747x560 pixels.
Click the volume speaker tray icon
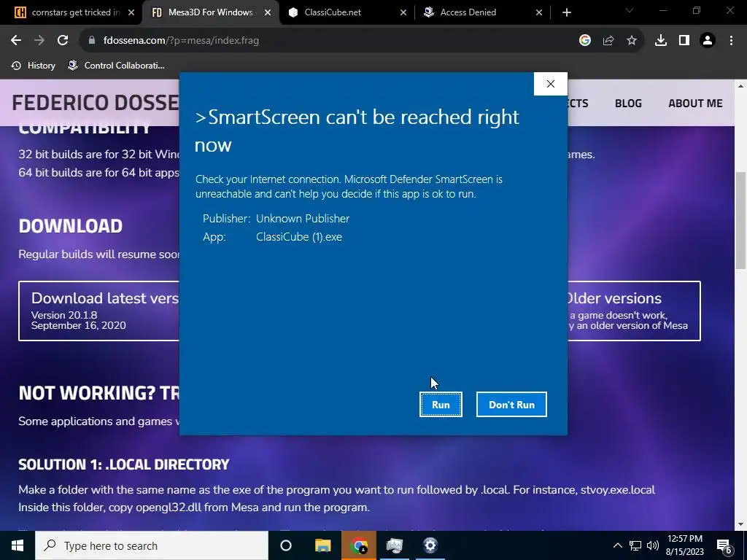[x=653, y=545]
